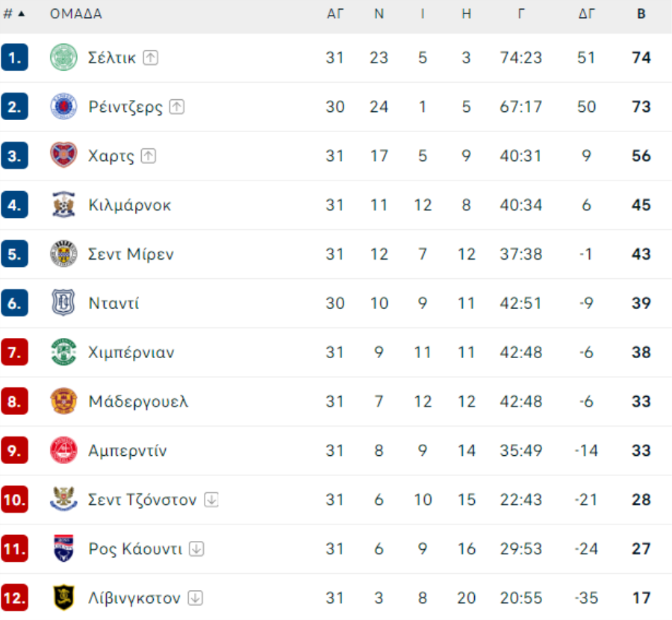
Task: Click the Celtic club crest icon
Action: [x=63, y=57]
